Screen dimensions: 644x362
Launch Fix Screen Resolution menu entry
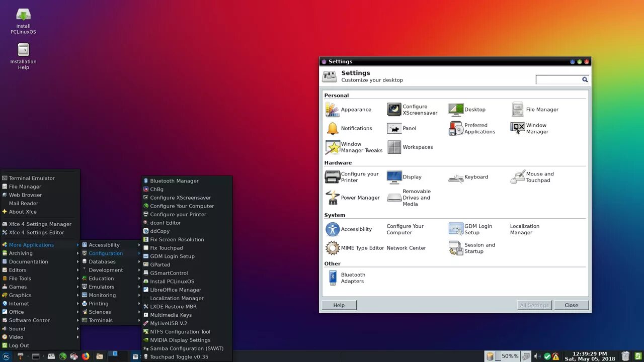click(187, 239)
